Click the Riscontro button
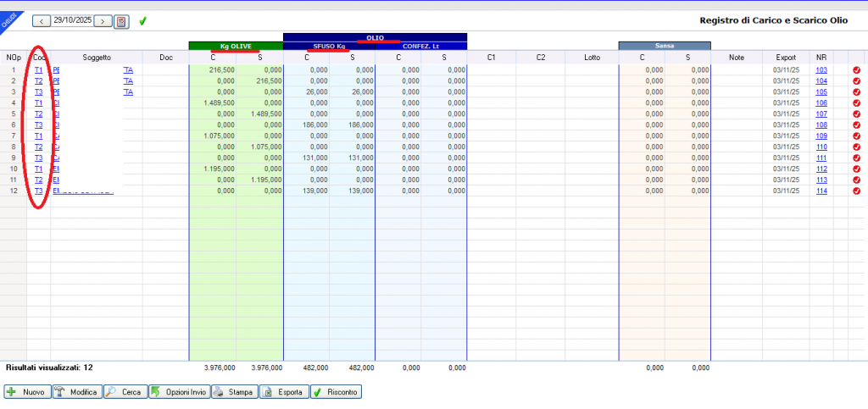 [336, 392]
